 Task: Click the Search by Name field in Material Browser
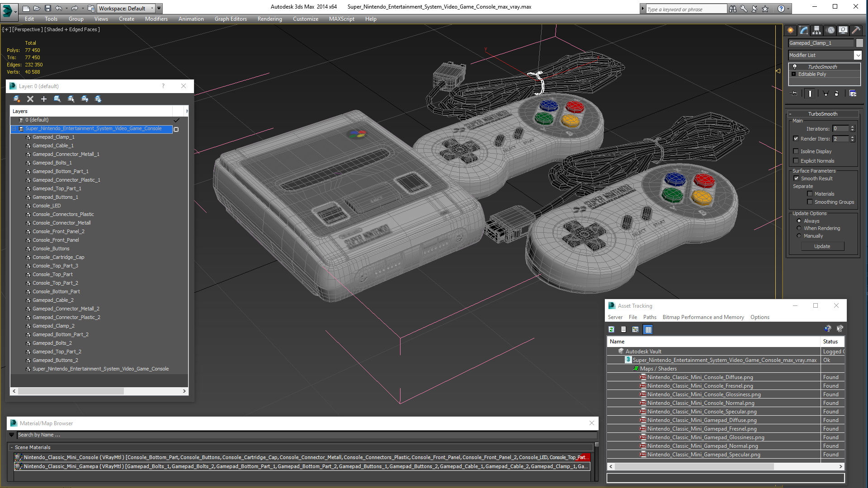click(x=307, y=435)
